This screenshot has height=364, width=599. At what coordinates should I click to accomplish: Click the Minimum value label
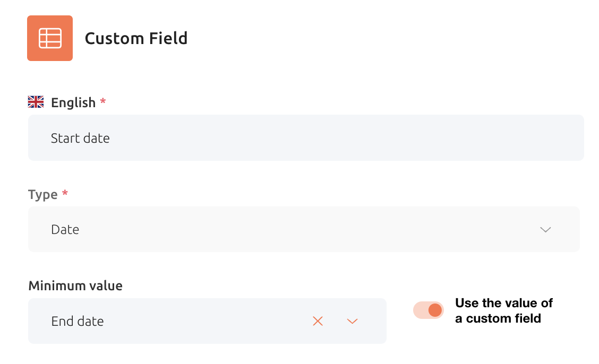click(x=75, y=285)
